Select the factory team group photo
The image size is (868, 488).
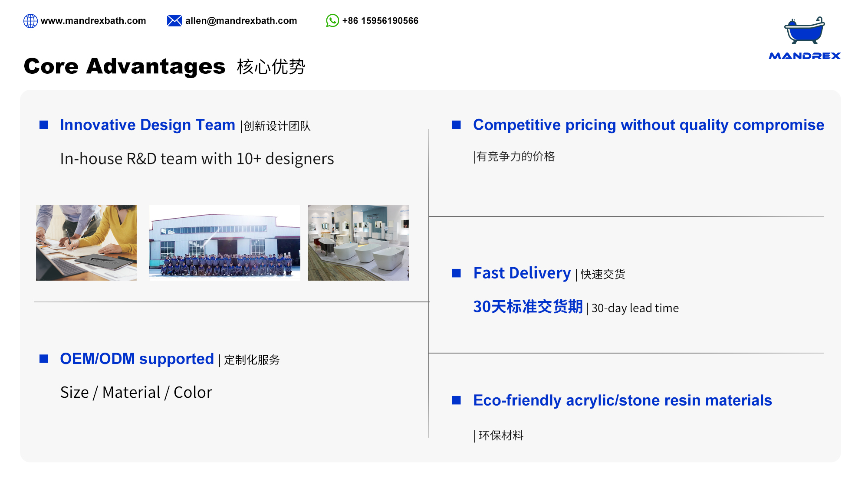coord(224,243)
